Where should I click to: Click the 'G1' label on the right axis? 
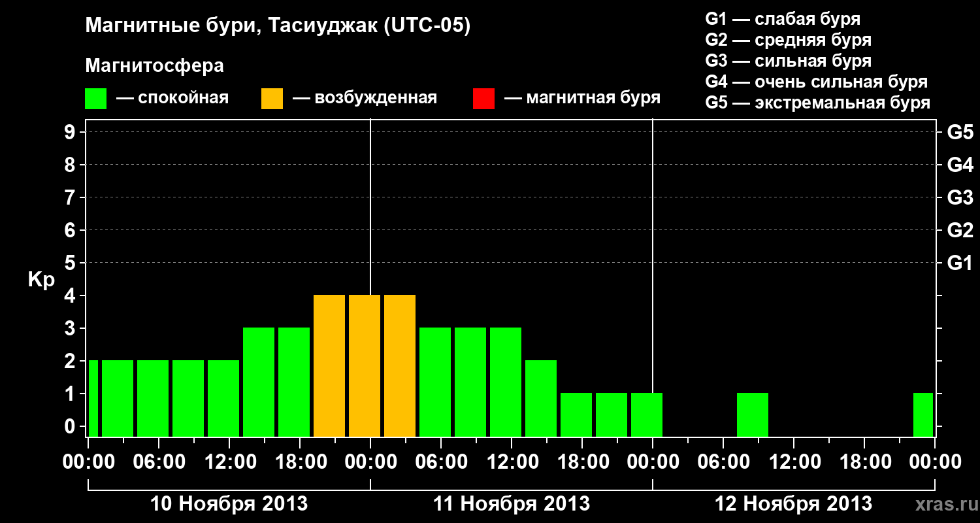coord(960,263)
